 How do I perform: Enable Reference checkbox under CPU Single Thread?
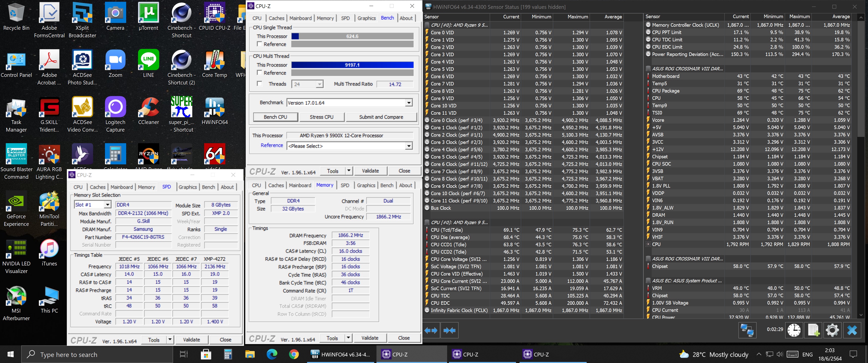(259, 44)
